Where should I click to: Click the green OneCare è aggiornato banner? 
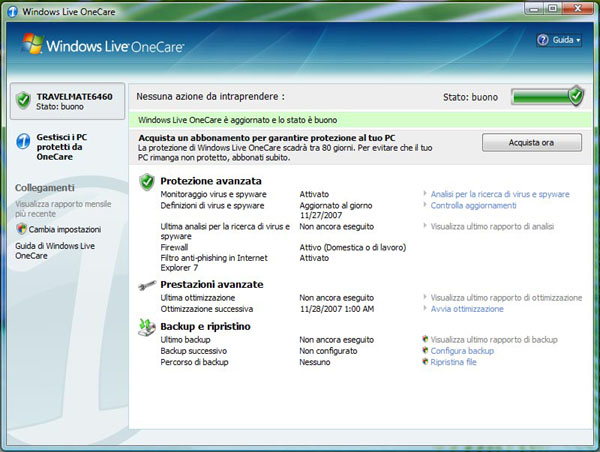coord(360,120)
